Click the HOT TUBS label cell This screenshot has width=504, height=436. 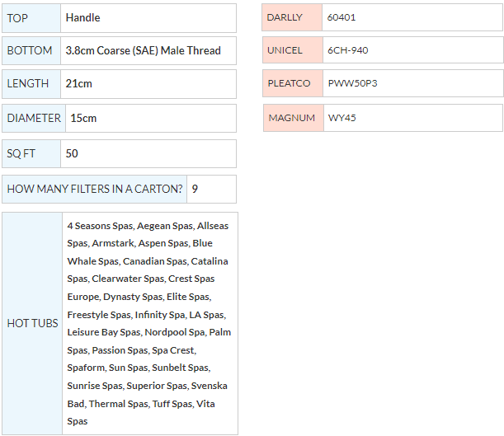click(32, 323)
